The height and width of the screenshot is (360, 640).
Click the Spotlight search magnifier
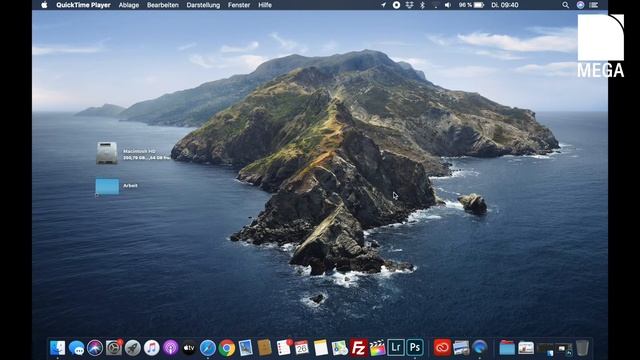[565, 5]
